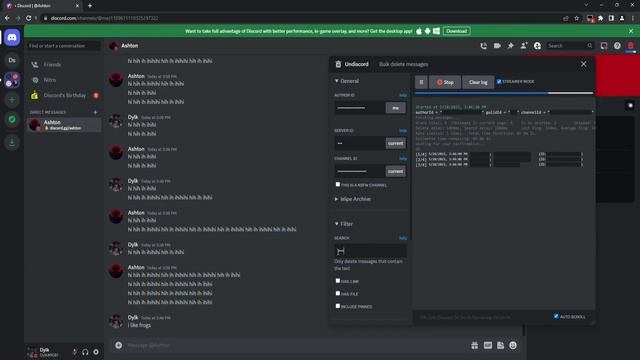Enable Has: file filter checkbox
This screenshot has width=640, height=360.
click(x=338, y=293)
